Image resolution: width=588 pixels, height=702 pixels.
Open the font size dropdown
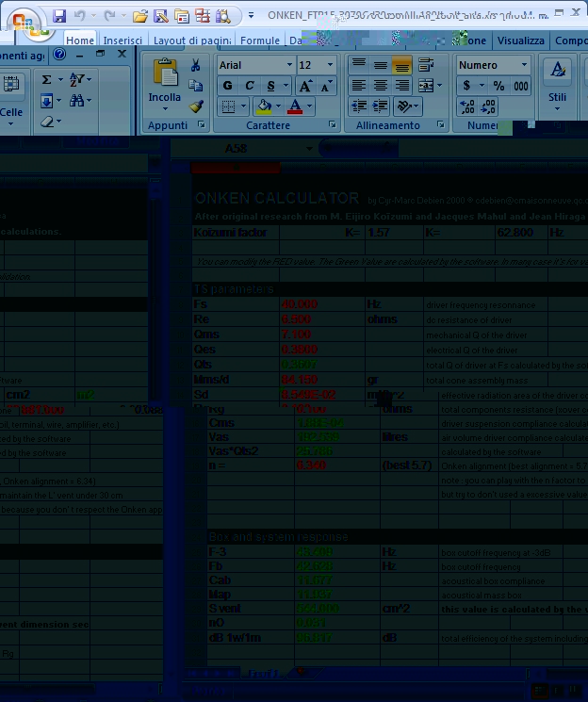330,65
